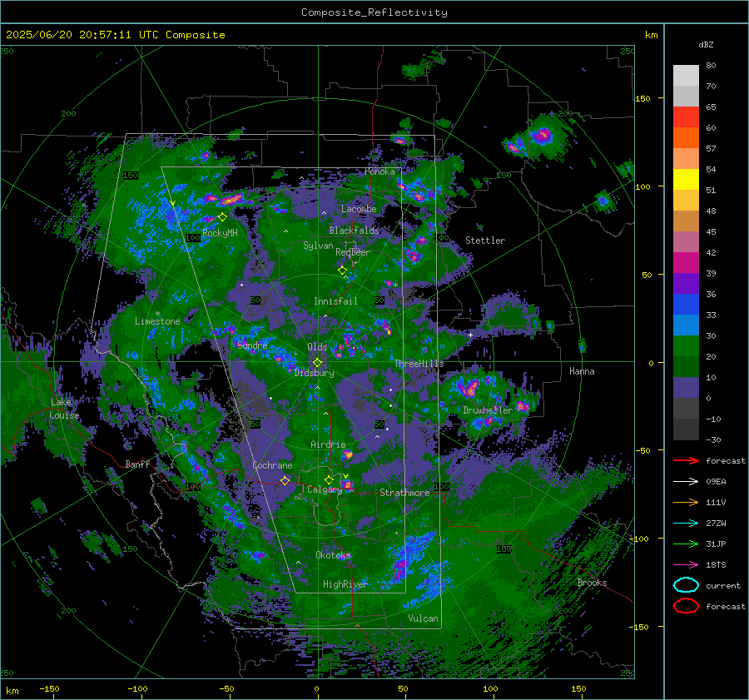Screen dimensions: 749x700
Task: Click the 80 dBZ light gray swatch
Action: tap(686, 76)
